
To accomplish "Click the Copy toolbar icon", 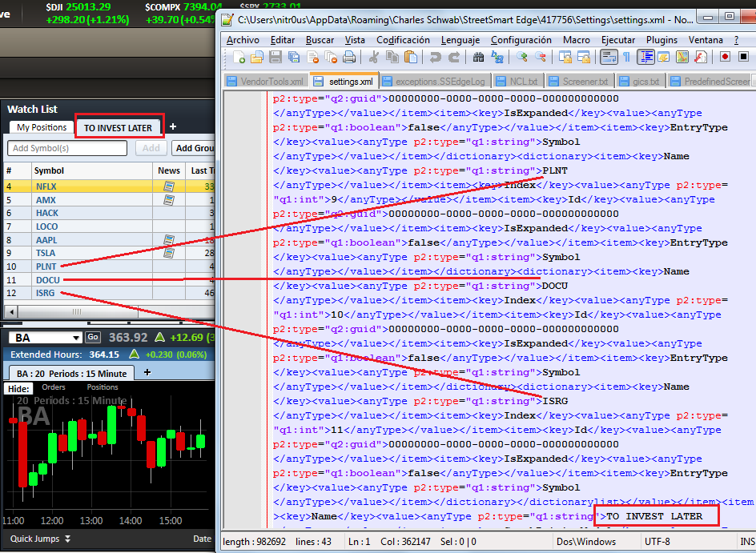I will (392, 58).
